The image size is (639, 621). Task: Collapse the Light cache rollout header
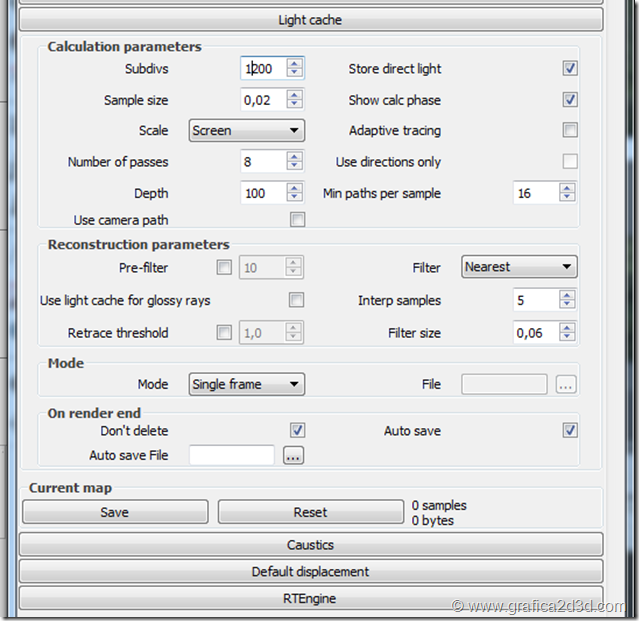(311, 20)
